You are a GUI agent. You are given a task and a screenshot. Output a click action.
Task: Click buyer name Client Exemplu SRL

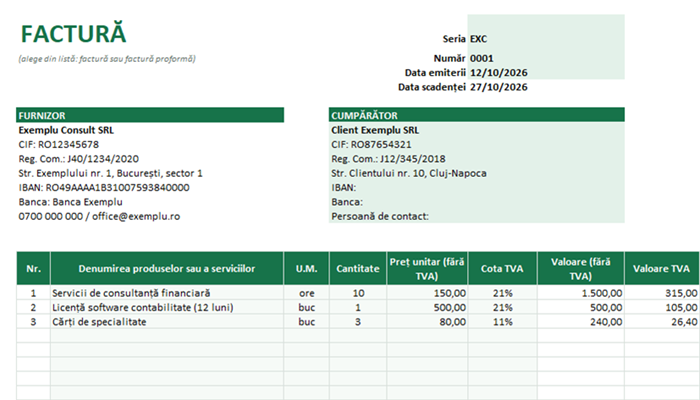tap(375, 130)
